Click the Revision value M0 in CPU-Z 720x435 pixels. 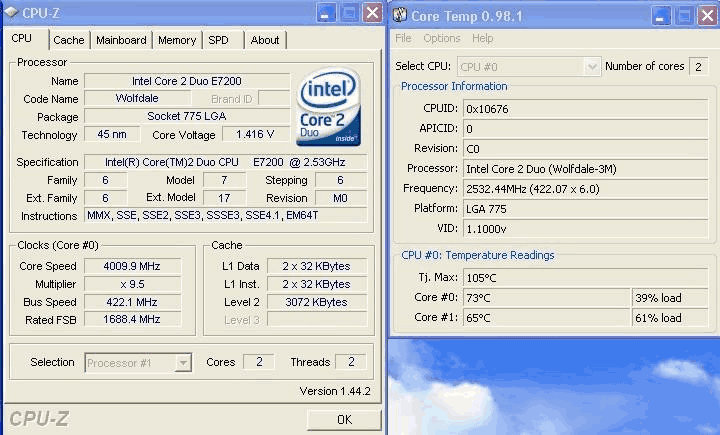(x=340, y=198)
